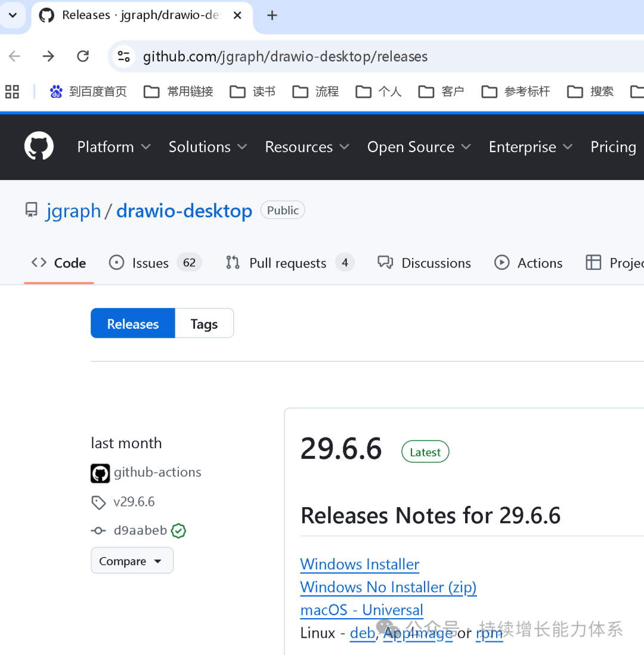Click the browser forward arrow
This screenshot has width=644, height=655.
tap(48, 57)
